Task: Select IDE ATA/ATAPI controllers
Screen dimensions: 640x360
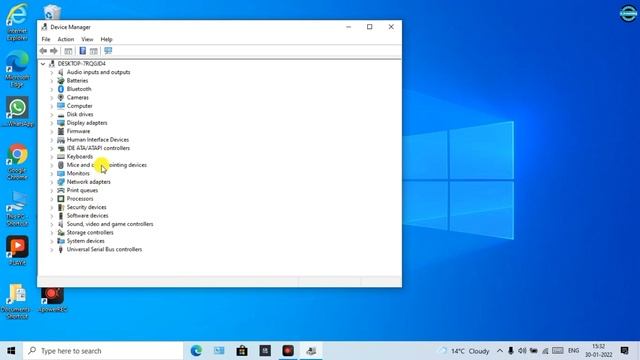Action: tap(98, 148)
